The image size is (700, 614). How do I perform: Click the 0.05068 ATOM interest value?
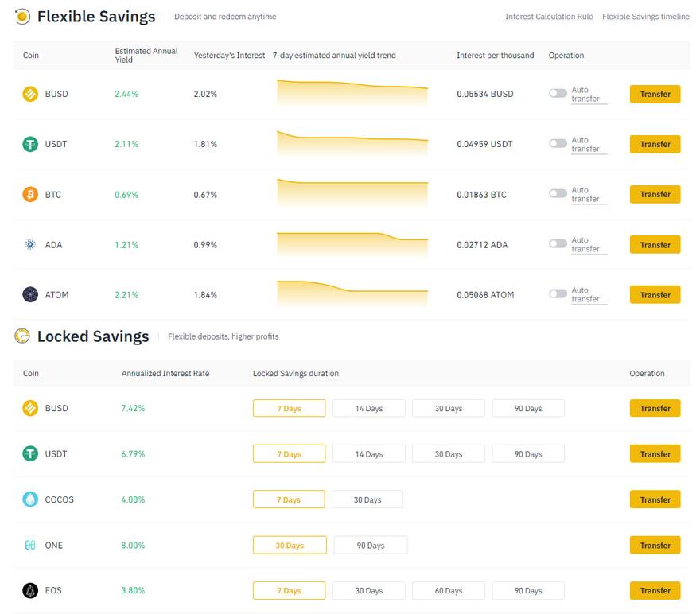(x=485, y=294)
